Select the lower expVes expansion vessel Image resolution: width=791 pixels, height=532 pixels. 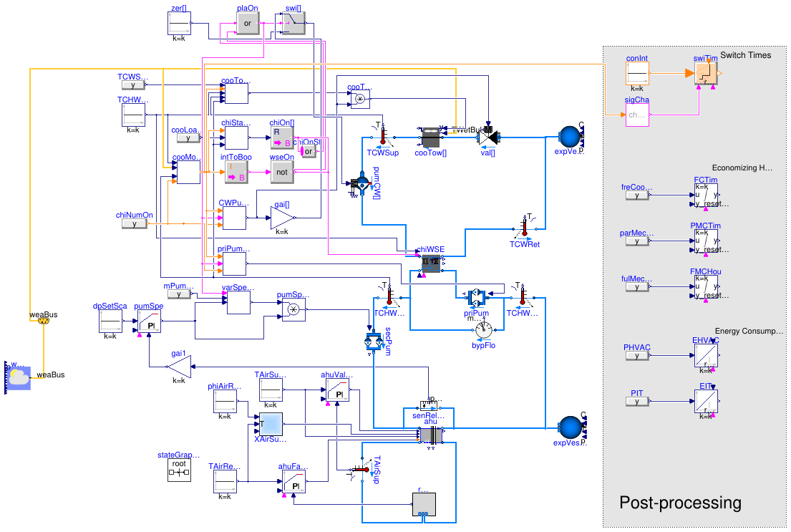pyautogui.click(x=571, y=428)
